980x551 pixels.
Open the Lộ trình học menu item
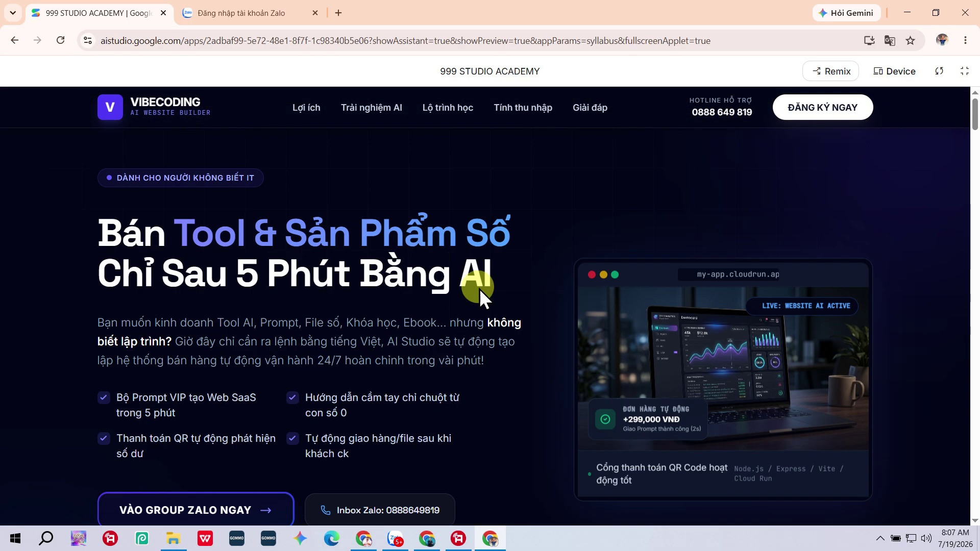pos(448,108)
